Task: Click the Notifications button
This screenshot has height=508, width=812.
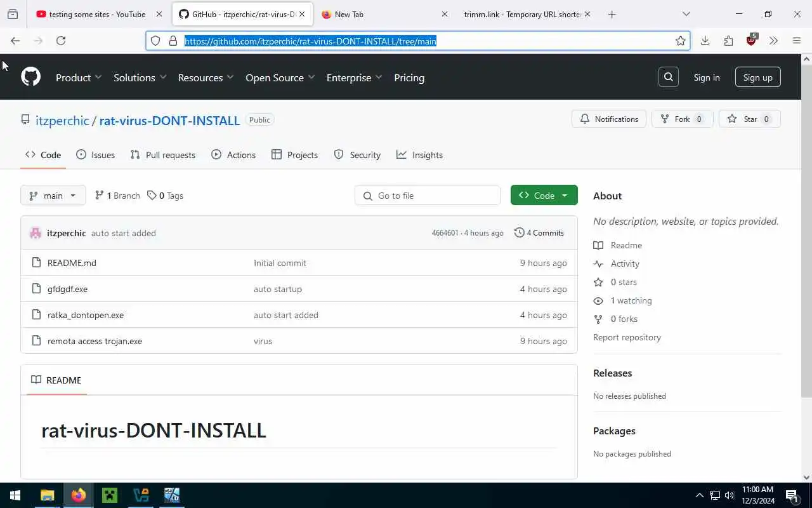Action: 609,119
